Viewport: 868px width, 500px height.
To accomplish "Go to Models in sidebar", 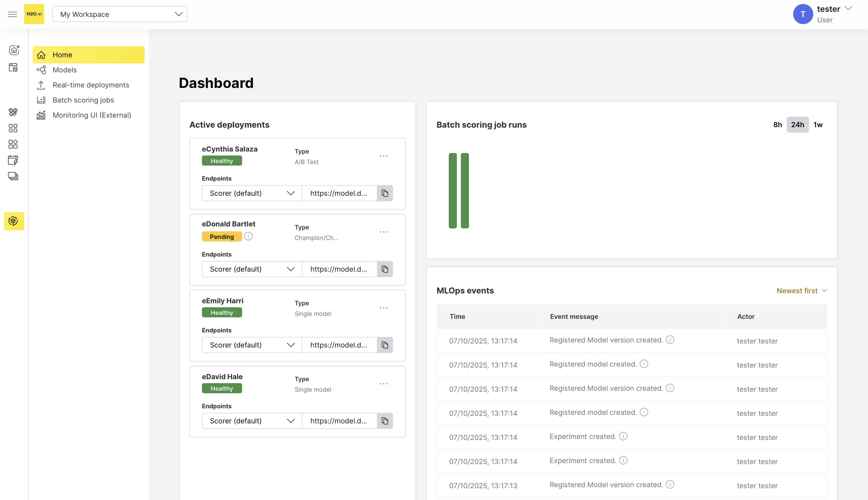I will [x=65, y=70].
